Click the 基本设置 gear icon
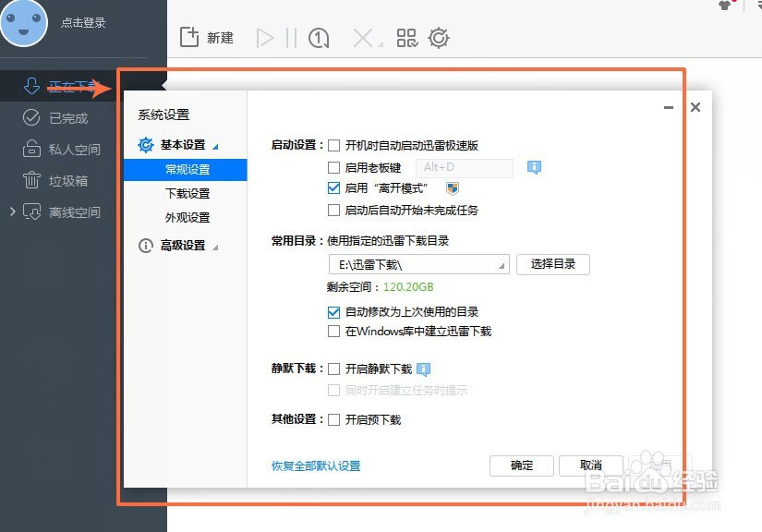The width and height of the screenshot is (762, 532). coord(146,145)
